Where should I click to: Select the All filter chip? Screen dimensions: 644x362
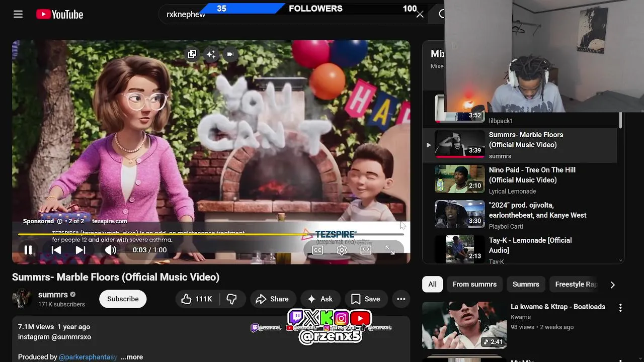click(432, 284)
